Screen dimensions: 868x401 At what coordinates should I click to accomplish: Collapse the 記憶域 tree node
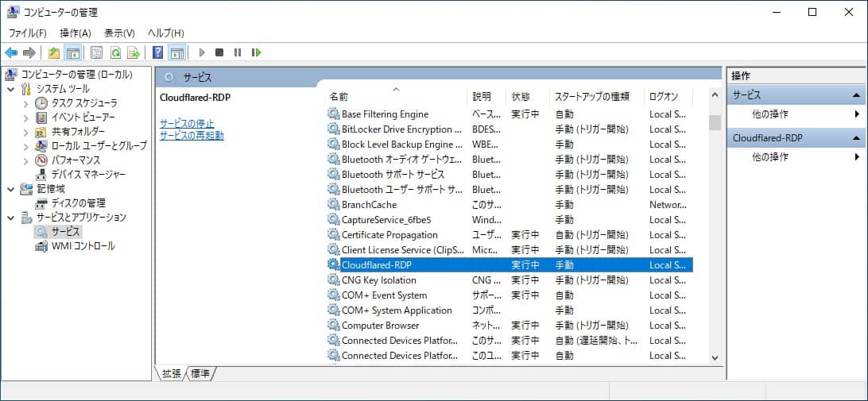[12, 189]
